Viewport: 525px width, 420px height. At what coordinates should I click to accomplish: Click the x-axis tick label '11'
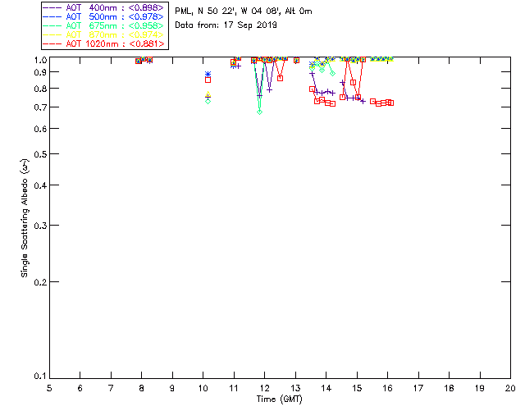[x=234, y=388]
